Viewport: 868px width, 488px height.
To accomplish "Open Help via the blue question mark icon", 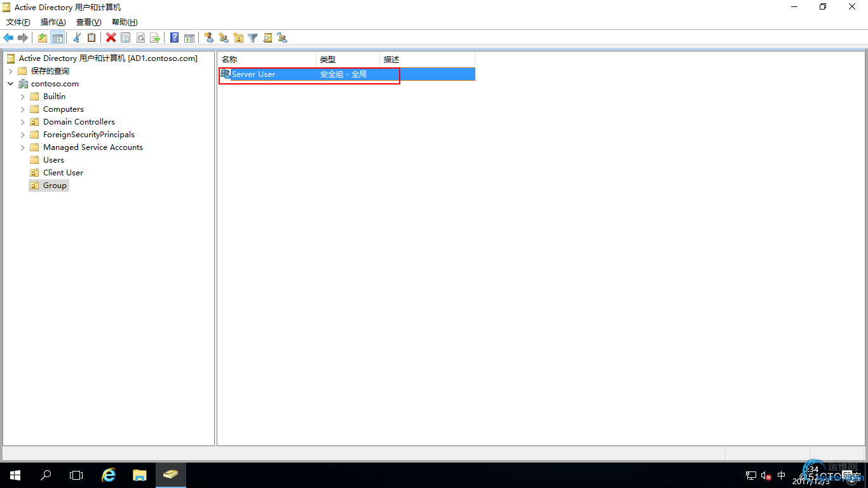I will point(175,38).
